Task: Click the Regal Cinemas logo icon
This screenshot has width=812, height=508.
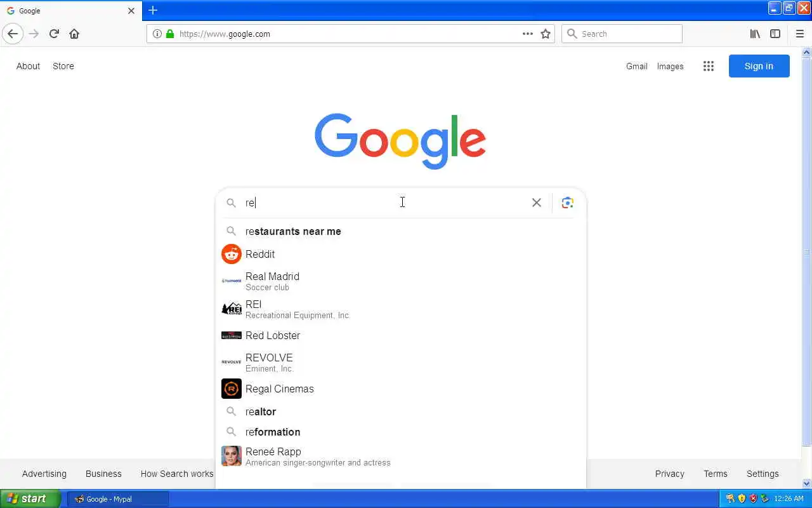Action: point(232,389)
